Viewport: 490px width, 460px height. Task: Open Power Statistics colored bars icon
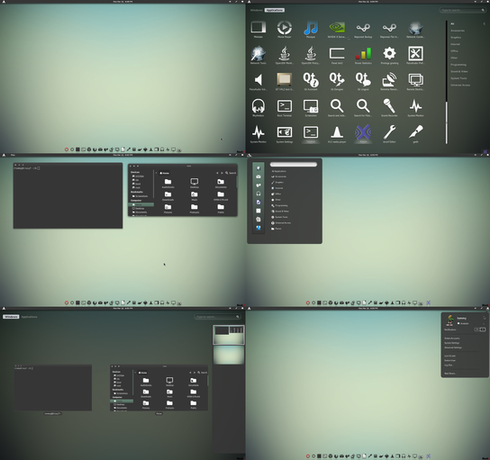click(x=363, y=54)
